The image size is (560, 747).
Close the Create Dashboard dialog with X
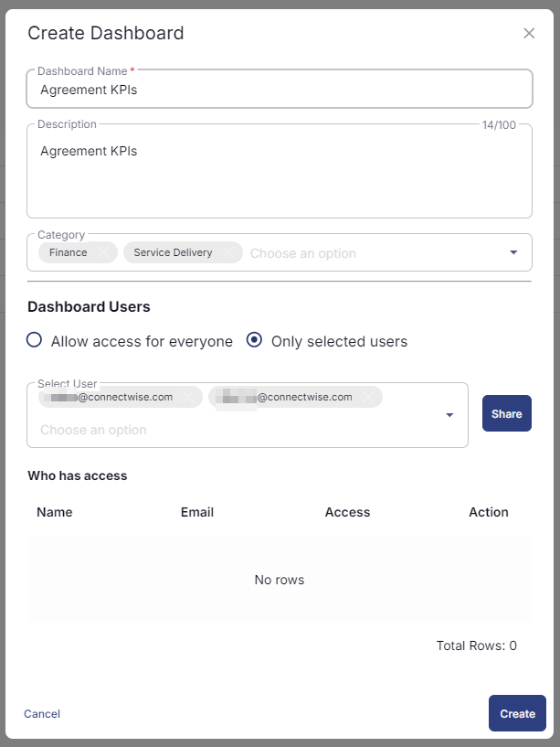529,33
